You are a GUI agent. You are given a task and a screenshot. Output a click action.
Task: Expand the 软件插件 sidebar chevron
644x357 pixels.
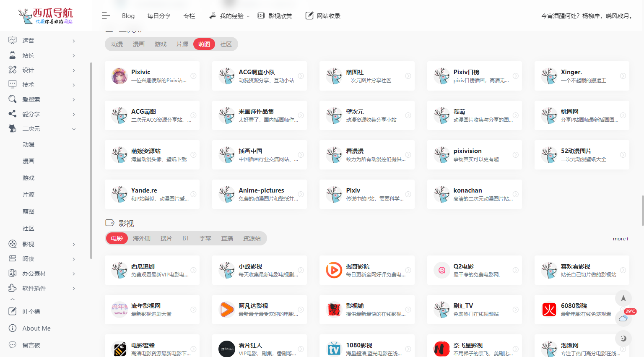click(x=74, y=289)
